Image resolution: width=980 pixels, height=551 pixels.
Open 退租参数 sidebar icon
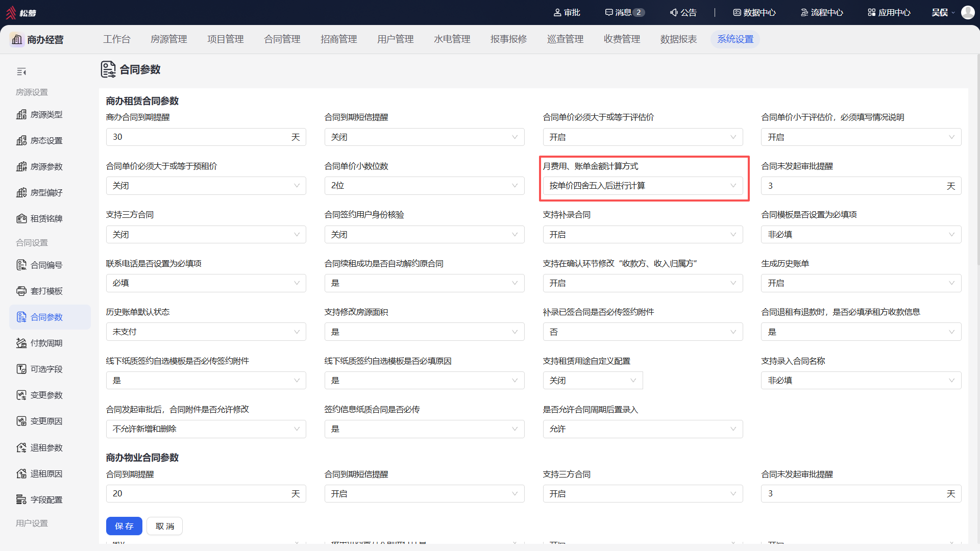21,448
